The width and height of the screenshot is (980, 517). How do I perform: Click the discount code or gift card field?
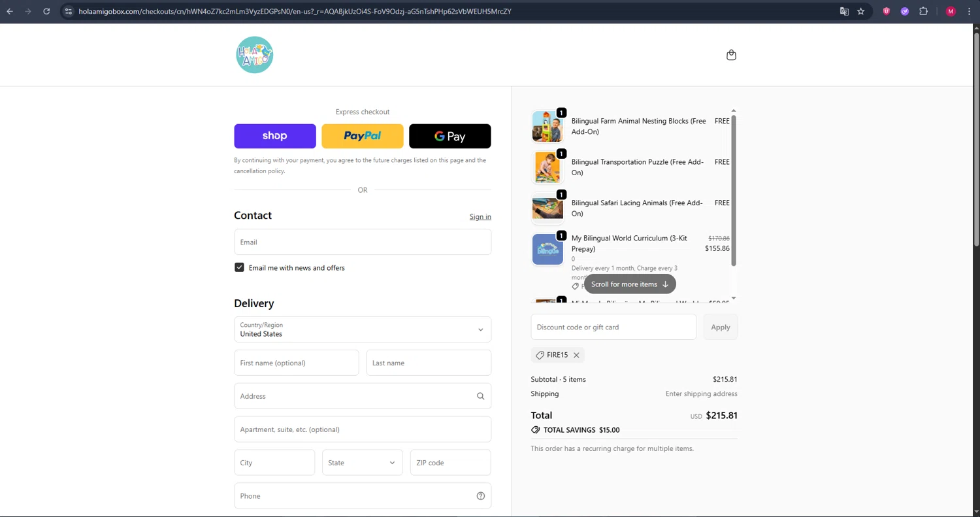pos(613,327)
